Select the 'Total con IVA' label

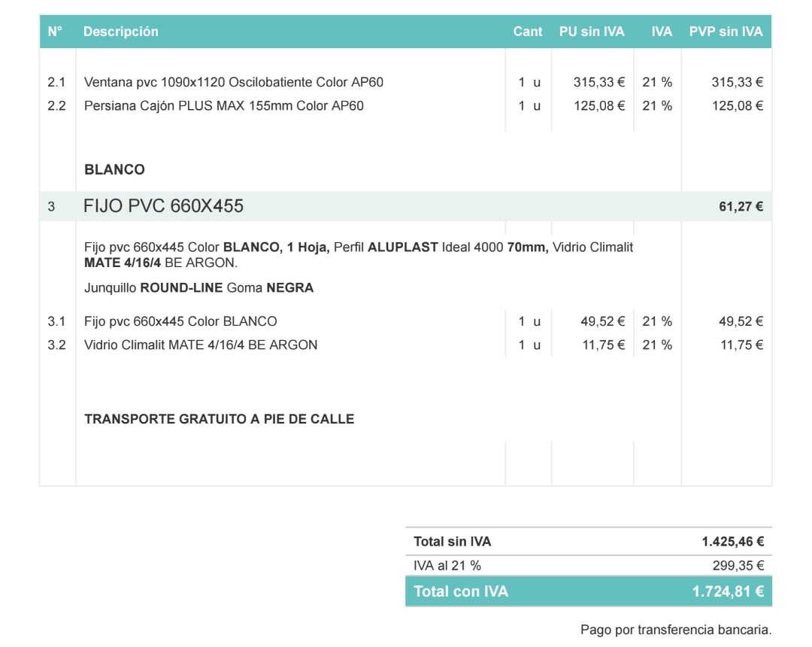(461, 591)
